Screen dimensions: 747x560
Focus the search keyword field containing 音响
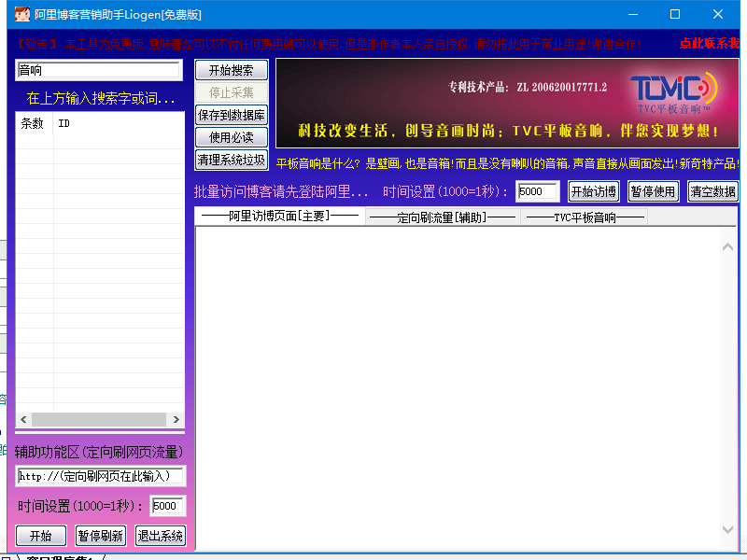pos(99,71)
